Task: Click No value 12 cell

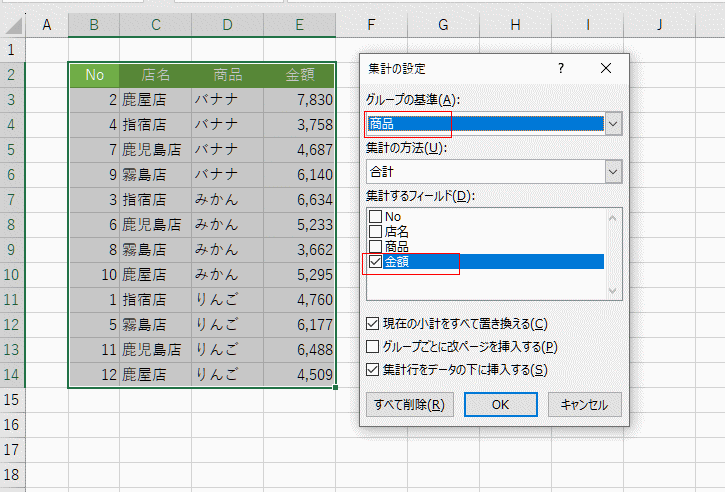Action: coord(94,375)
